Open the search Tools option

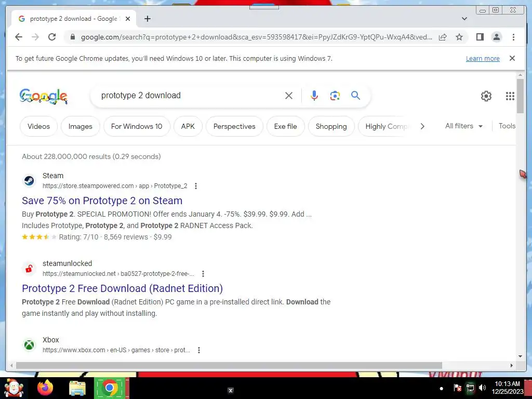[507, 126]
